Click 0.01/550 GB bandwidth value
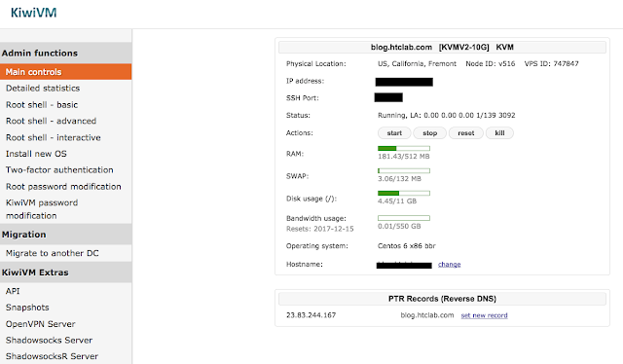Viewport: 623px width, 364px height. click(399, 226)
